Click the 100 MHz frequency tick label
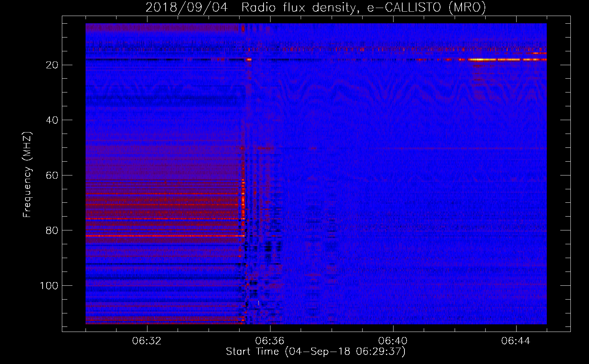Viewport: 589px width, 364px height. pyautogui.click(x=49, y=286)
